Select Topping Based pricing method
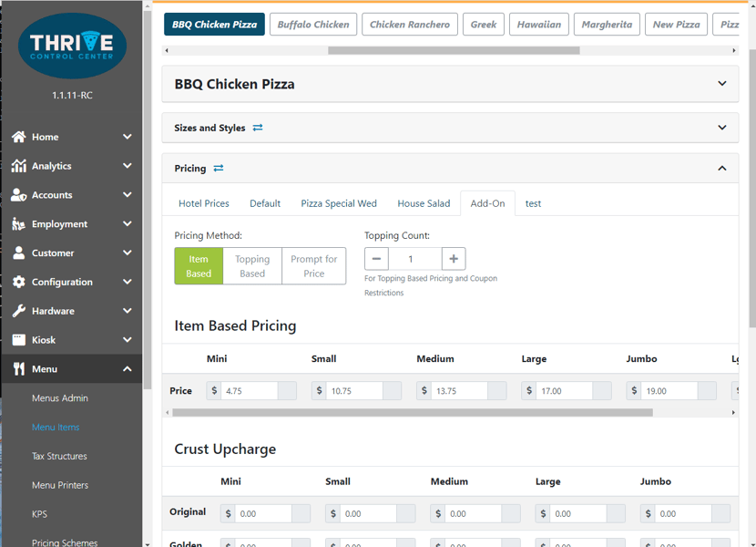756x547 pixels. [x=251, y=265]
